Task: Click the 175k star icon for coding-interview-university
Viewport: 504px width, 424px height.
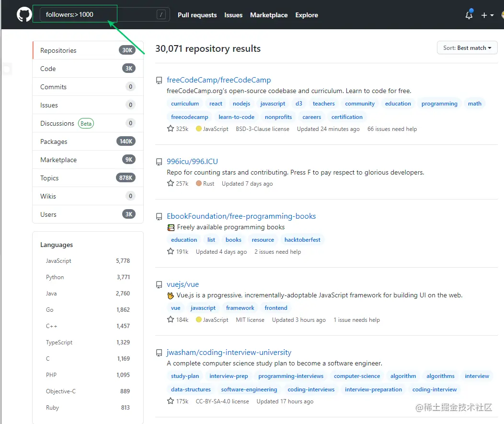Action: pos(171,401)
